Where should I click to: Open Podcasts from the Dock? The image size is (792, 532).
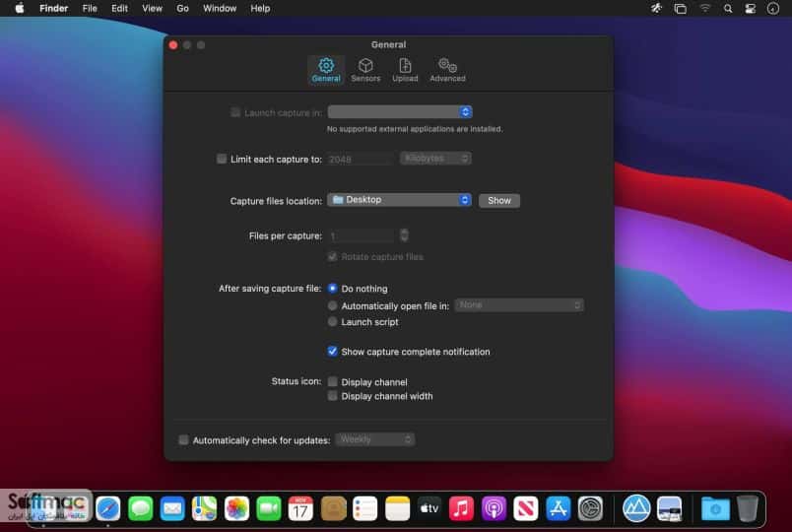tap(494, 508)
